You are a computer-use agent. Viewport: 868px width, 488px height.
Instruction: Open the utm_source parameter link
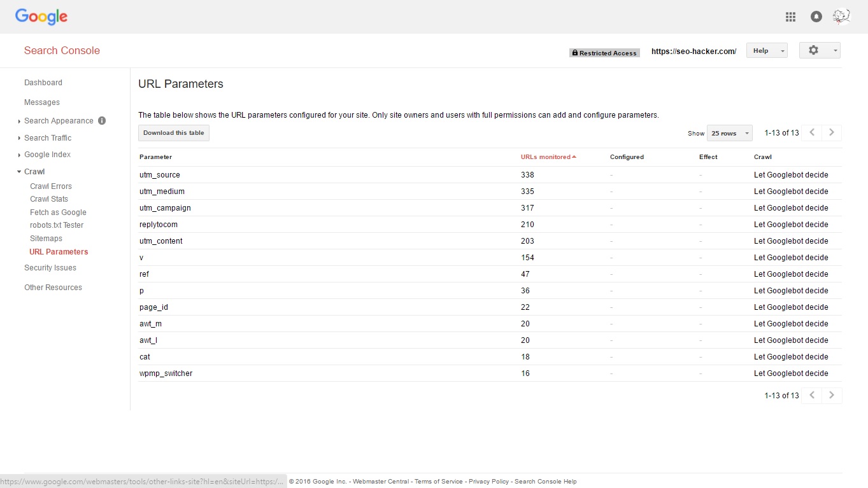(160, 175)
